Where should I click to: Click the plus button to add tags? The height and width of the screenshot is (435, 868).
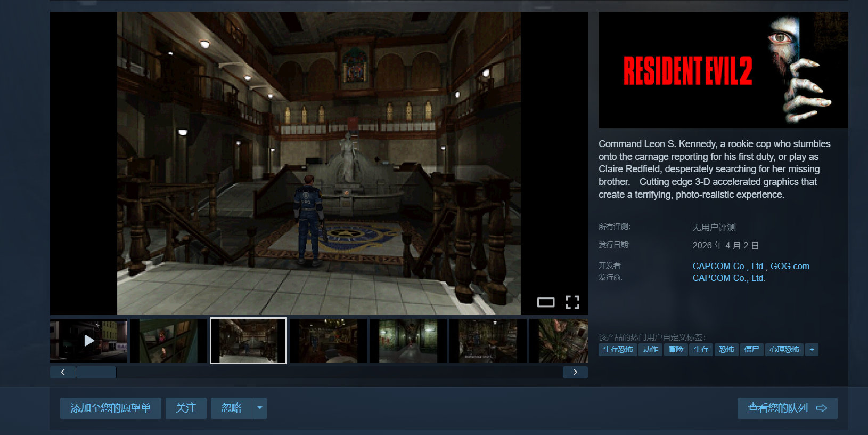(812, 350)
